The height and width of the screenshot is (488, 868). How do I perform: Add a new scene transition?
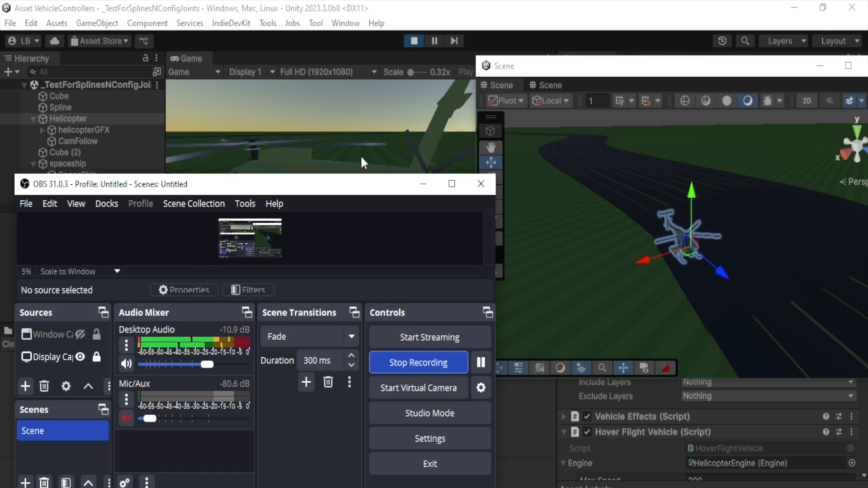click(x=306, y=382)
